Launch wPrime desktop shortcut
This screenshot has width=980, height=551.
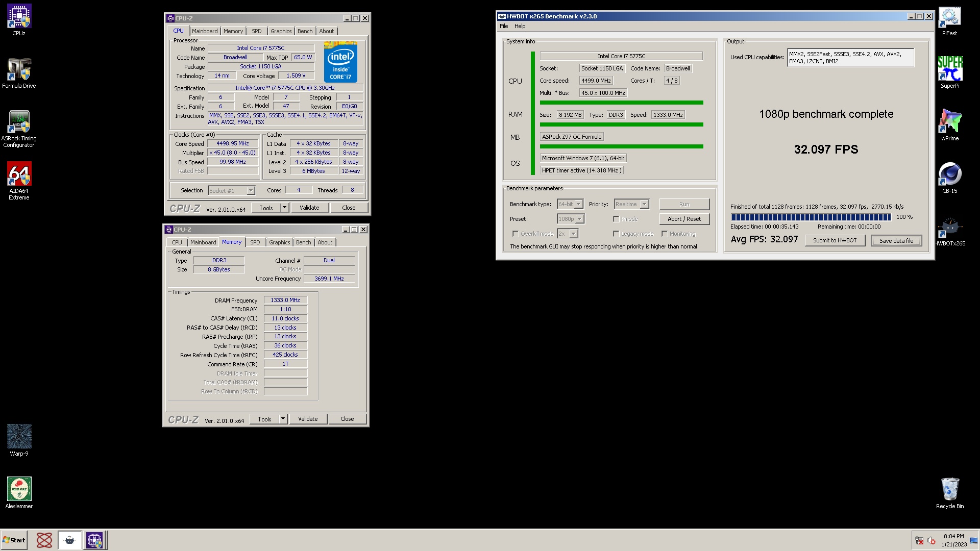[x=949, y=126]
